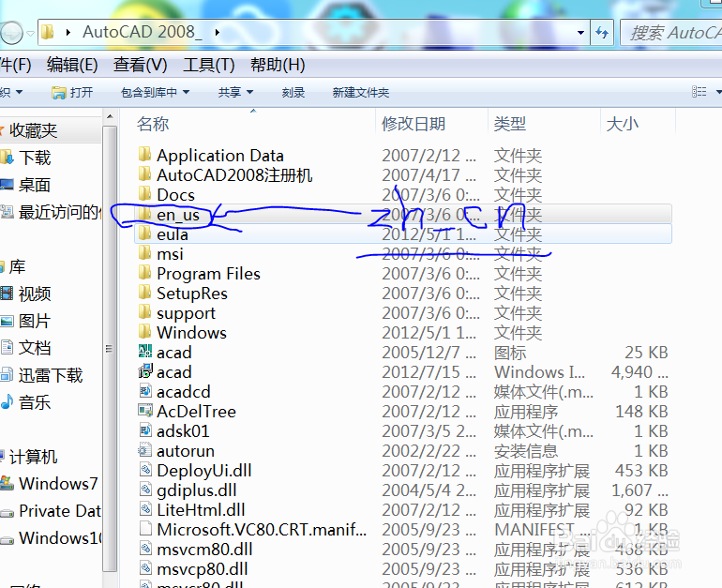722x588 pixels.
Task: Select the AutoCAD2008注册机 folder icon
Action: coord(144,174)
